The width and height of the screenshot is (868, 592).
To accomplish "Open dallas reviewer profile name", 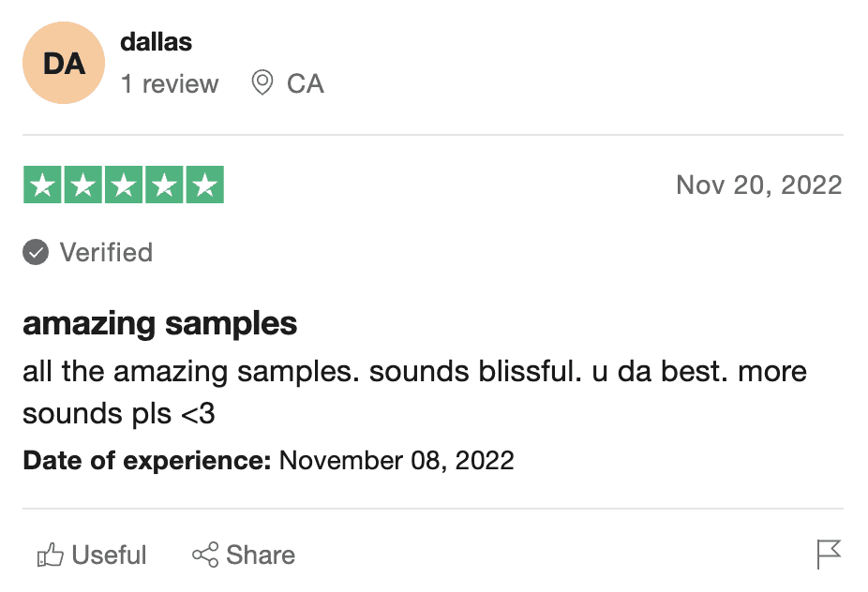I will coord(157,42).
